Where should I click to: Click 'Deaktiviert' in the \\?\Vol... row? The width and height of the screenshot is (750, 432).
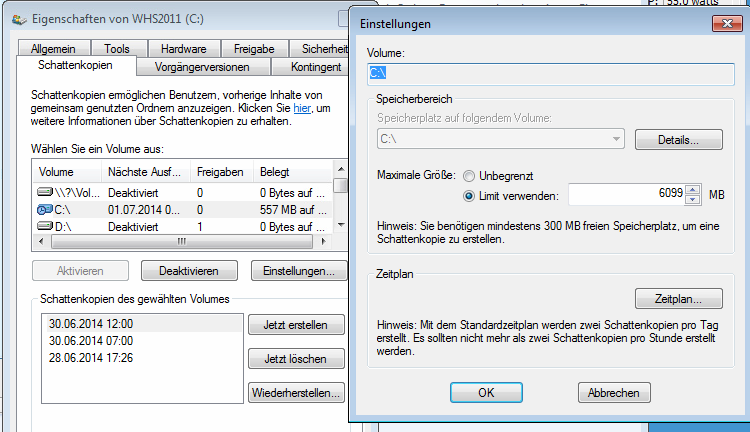(x=133, y=193)
